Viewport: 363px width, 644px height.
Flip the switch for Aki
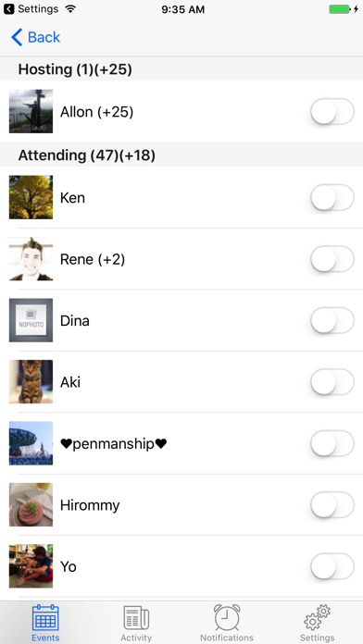point(332,381)
